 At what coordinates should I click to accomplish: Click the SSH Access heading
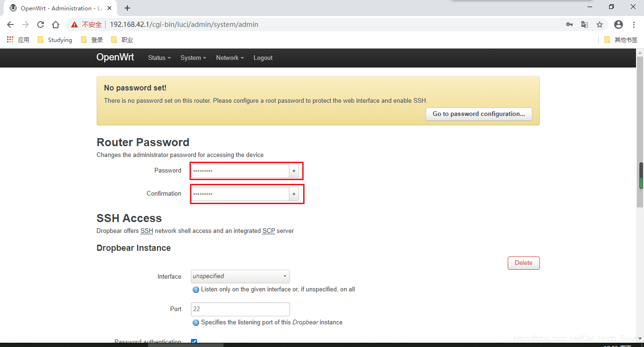point(129,218)
